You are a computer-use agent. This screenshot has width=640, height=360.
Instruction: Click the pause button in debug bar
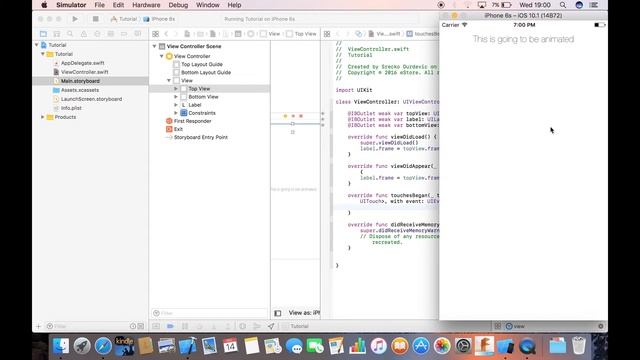click(x=185, y=326)
